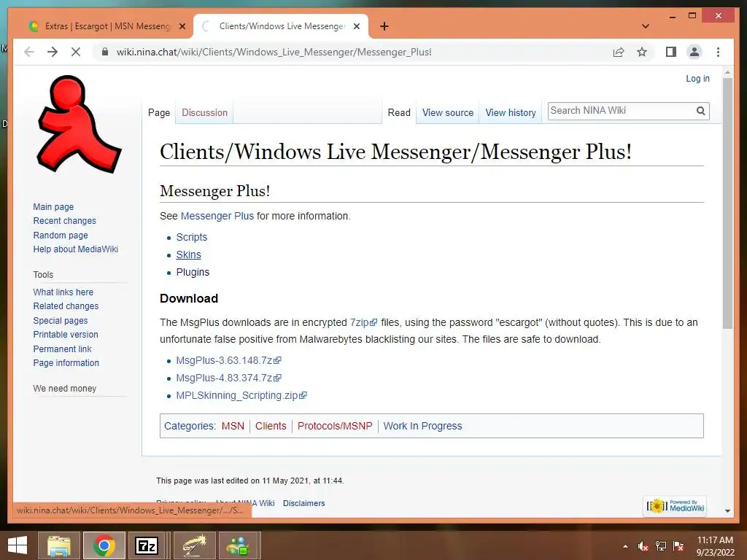Close the Clients/Windows Live Messenger tab
Image resolution: width=747 pixels, height=560 pixels.
click(356, 26)
